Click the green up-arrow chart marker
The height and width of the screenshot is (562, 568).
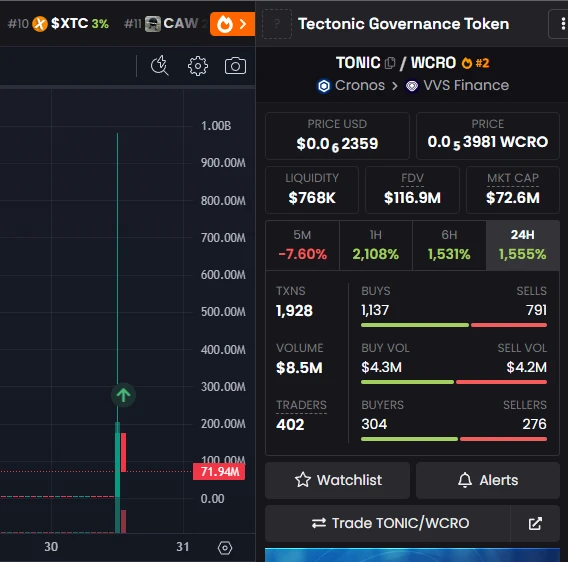pos(124,395)
